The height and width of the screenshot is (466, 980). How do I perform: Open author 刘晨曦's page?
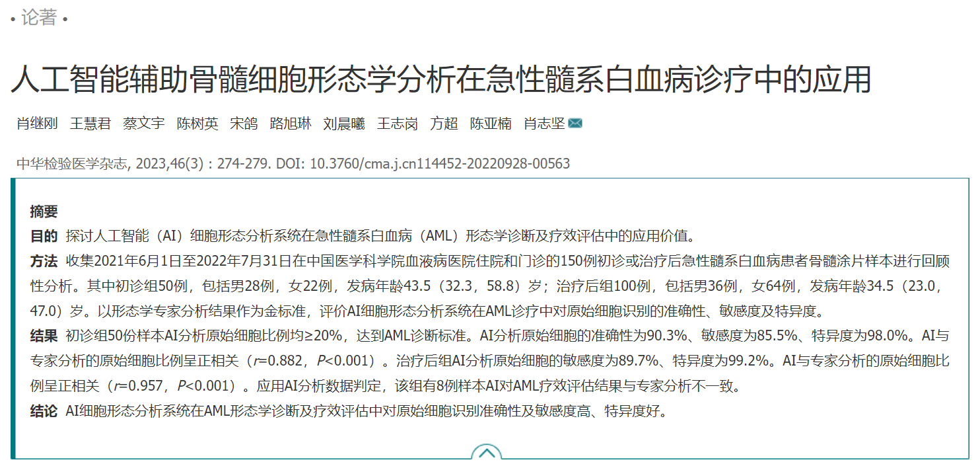point(344,124)
